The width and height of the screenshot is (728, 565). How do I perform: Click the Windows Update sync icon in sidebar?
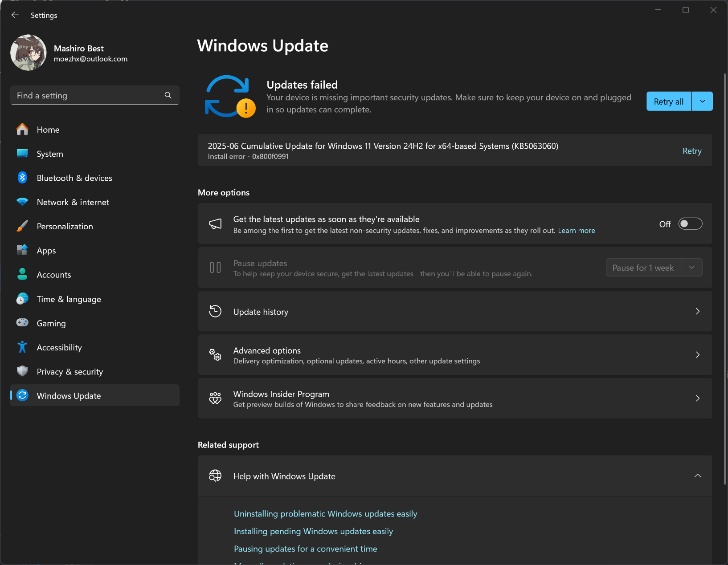(x=22, y=395)
